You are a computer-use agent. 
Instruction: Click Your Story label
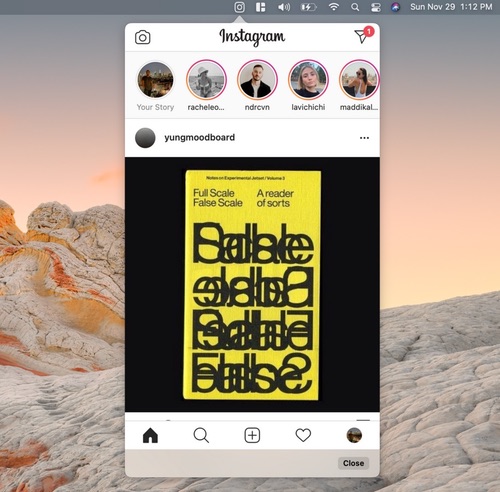coord(155,107)
